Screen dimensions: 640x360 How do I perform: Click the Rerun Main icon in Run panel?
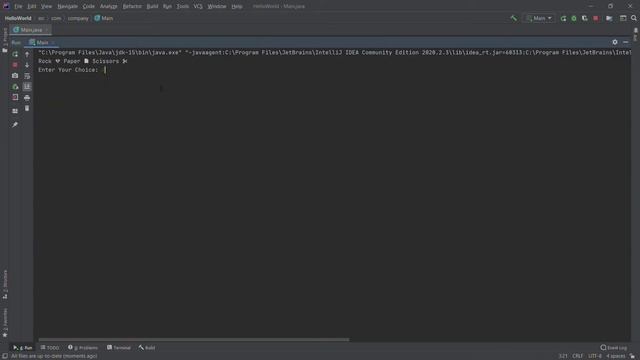[x=15, y=54]
